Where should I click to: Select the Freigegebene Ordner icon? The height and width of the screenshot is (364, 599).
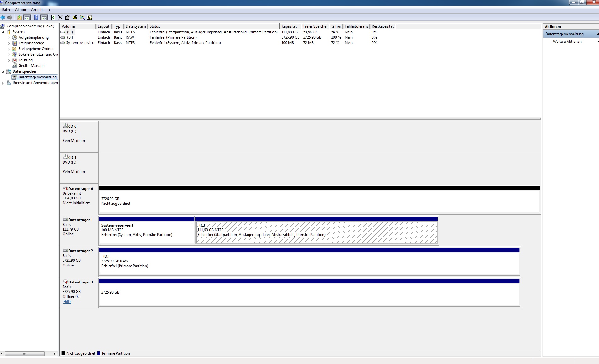click(x=14, y=49)
